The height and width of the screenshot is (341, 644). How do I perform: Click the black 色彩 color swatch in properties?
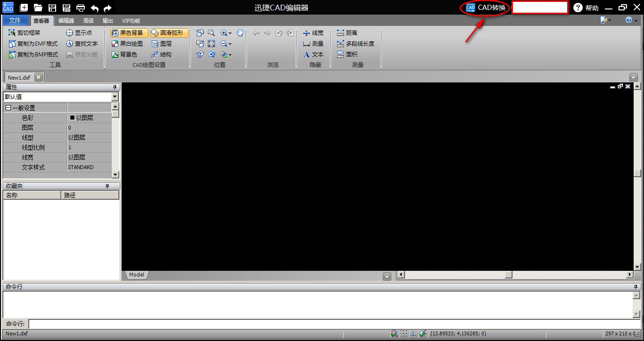coord(72,118)
